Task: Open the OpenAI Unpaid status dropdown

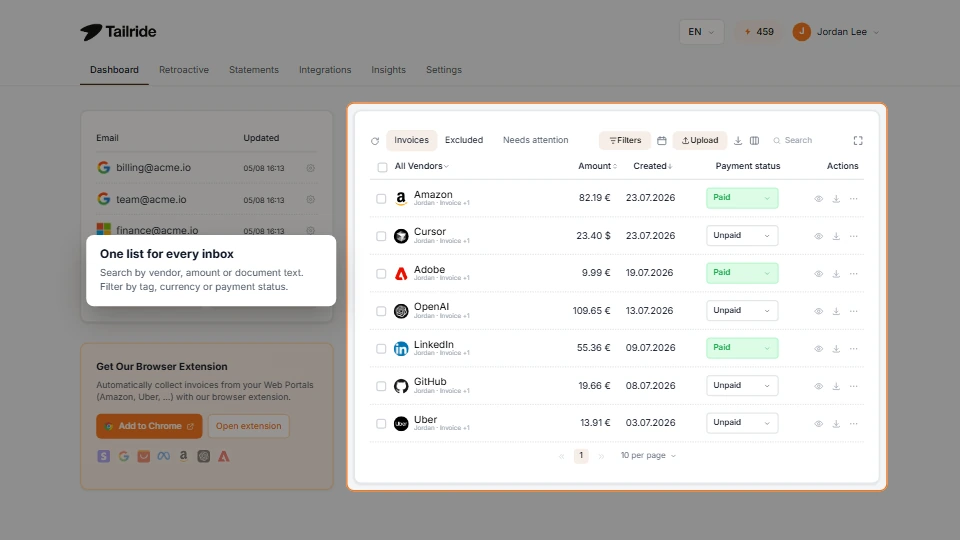Action: click(742, 310)
